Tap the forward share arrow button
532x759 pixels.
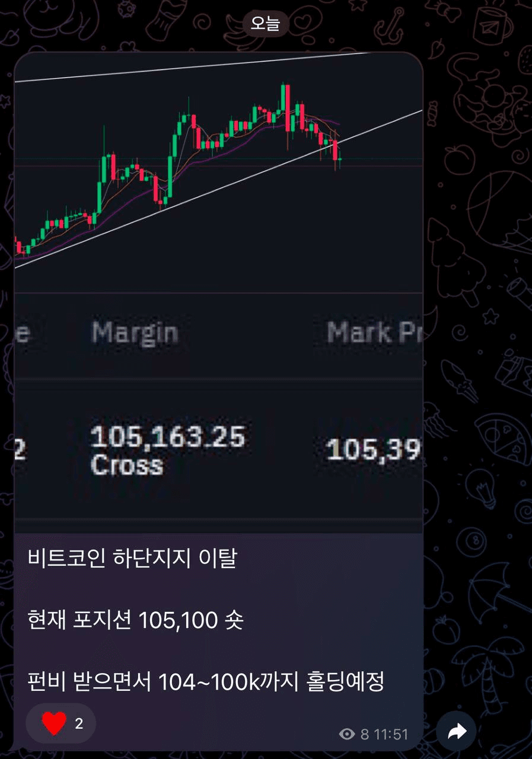[x=456, y=733]
